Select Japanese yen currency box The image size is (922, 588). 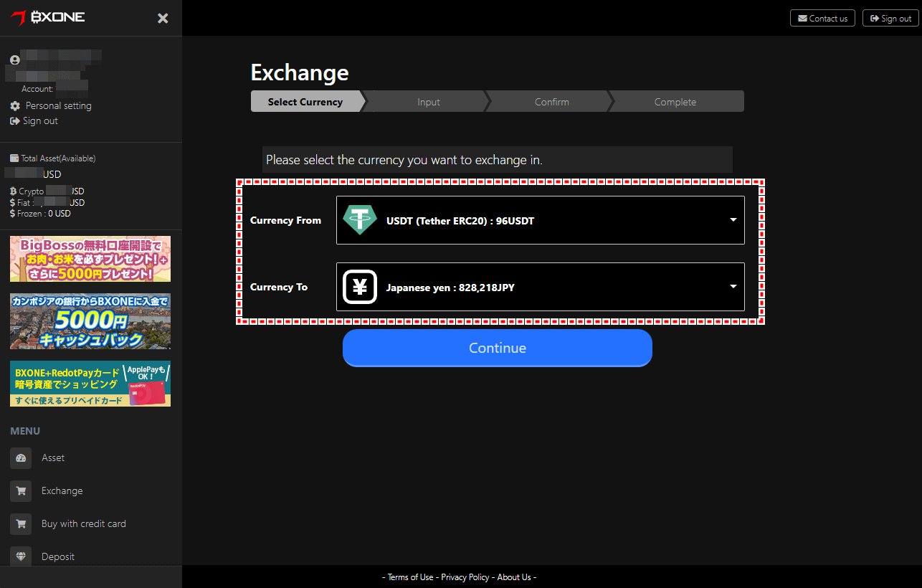coord(541,287)
